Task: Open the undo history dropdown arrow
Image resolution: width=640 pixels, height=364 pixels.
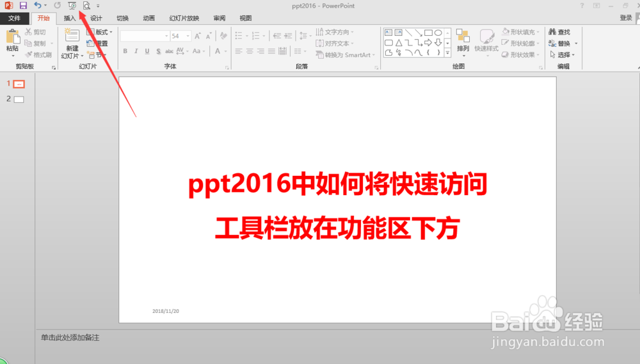Action: 45,6
